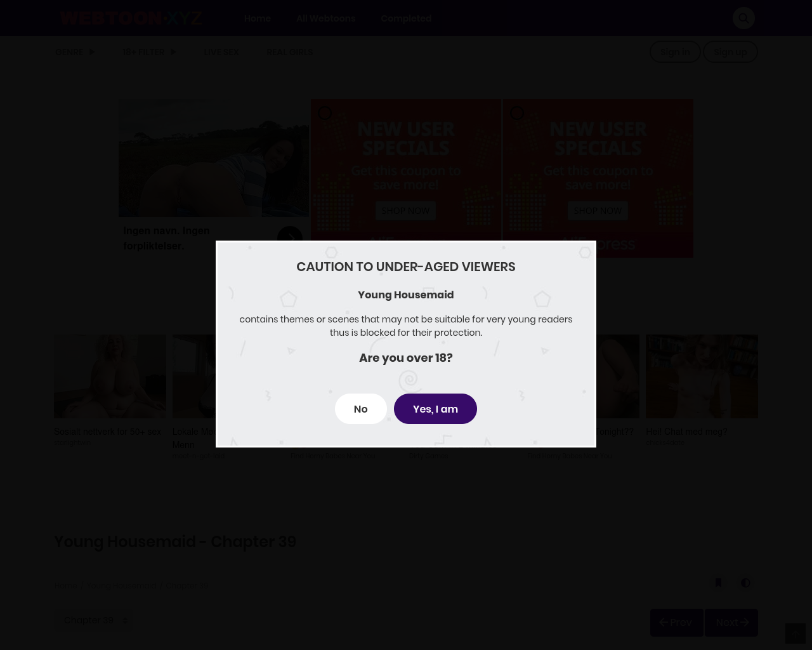Decline with the No button
Viewport: 812px width, 650px height.
(x=360, y=409)
